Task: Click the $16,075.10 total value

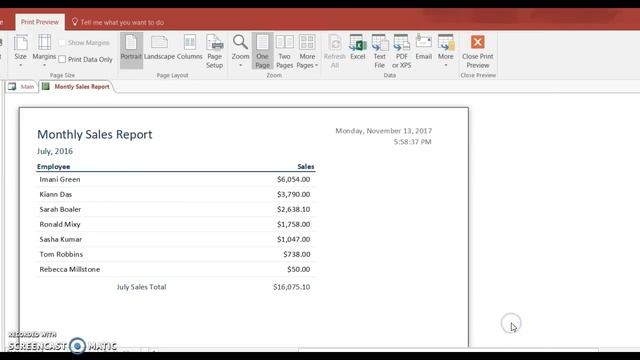Action: [x=292, y=287]
